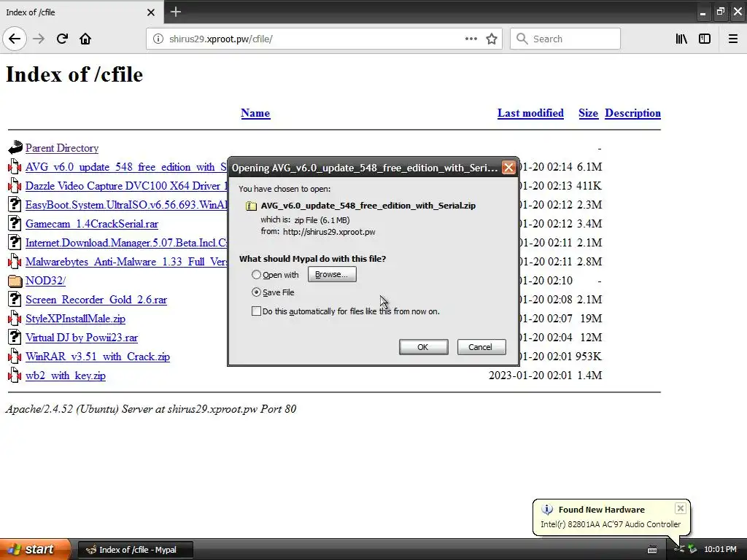Screen dimensions: 747x560
Task: Download WinRAR_v3.51_with_Crack.zip link
Action: point(98,357)
